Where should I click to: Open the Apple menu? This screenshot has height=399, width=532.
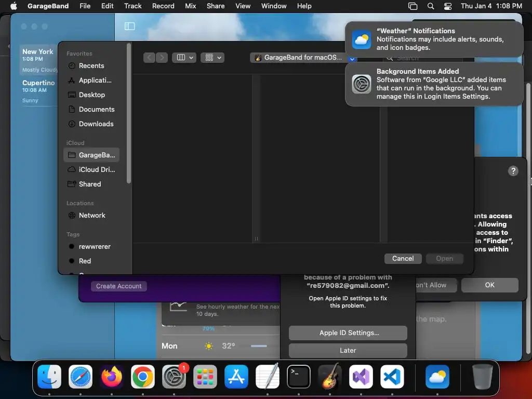(14, 6)
